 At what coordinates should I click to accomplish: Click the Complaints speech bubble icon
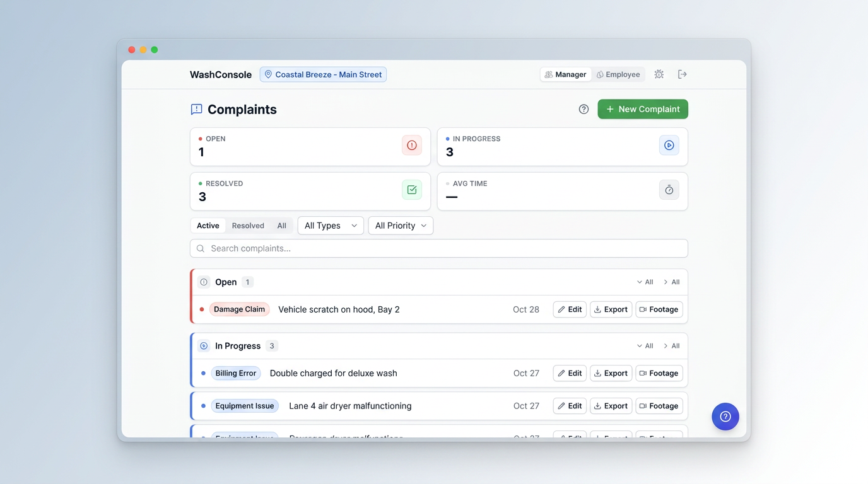[196, 109]
